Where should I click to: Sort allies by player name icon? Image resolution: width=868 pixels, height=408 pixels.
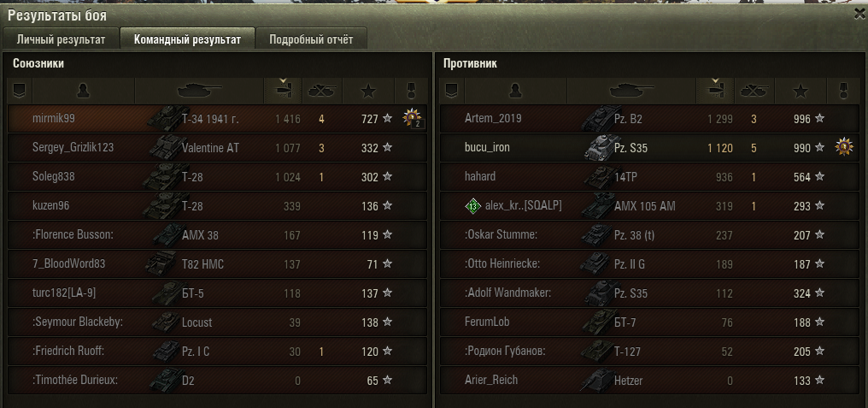tap(83, 91)
